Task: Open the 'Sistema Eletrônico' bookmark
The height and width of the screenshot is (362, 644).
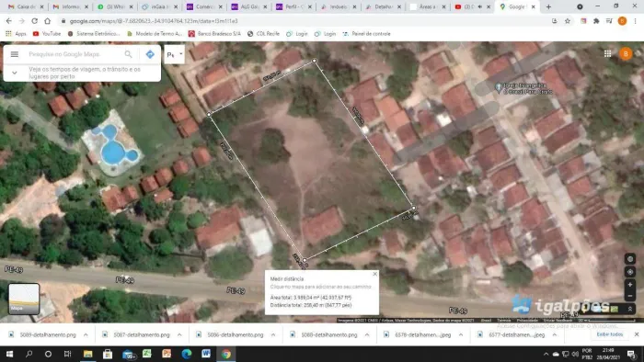Action: pos(94,34)
